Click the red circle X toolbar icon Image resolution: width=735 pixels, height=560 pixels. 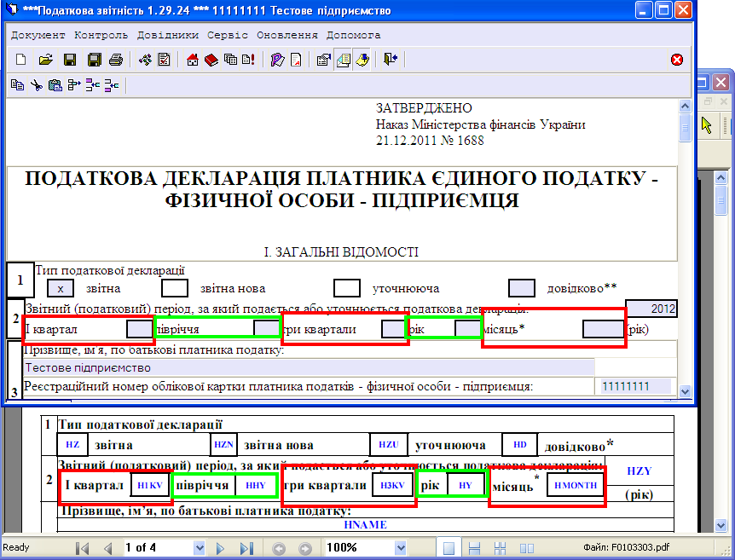[676, 60]
